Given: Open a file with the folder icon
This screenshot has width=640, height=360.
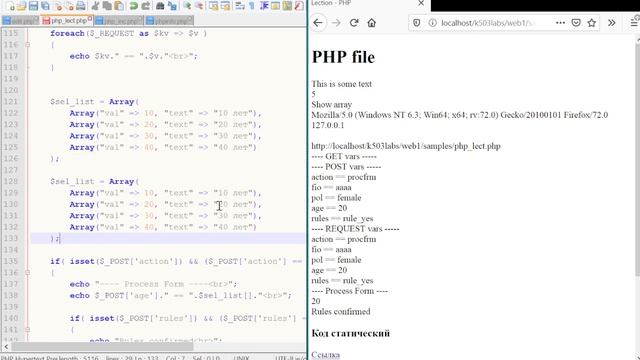Looking at the screenshot, I should pyautogui.click(x=21, y=6).
